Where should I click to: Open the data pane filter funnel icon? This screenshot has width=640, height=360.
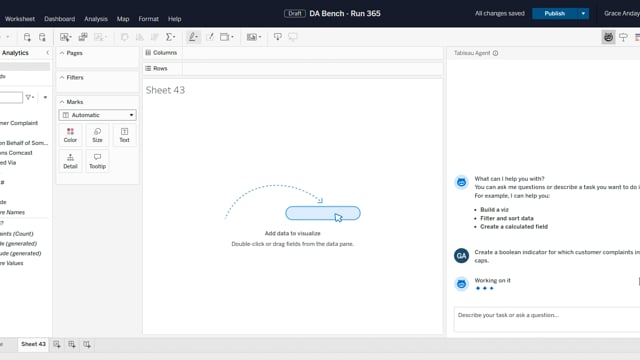[x=29, y=98]
